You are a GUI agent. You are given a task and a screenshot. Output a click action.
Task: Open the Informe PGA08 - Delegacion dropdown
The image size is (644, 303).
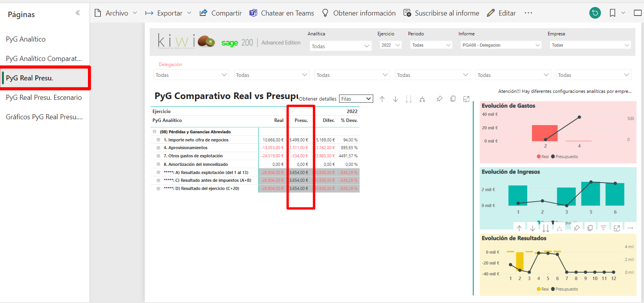501,45
